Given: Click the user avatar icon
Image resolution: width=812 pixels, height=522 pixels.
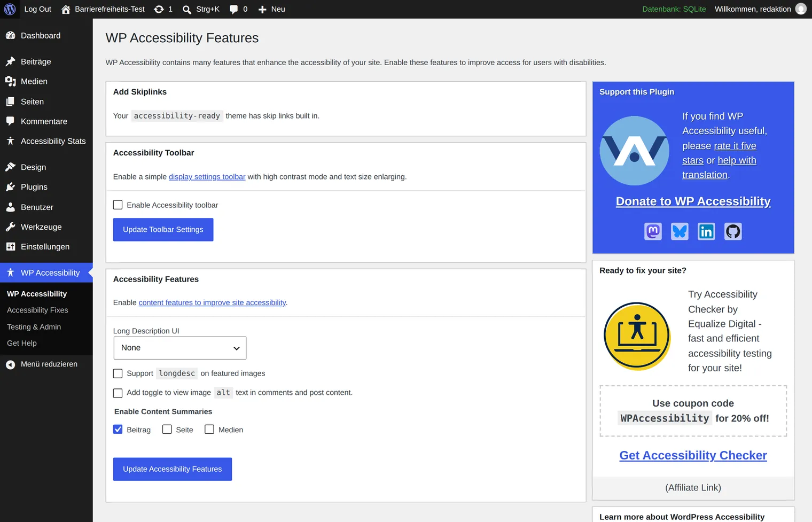Looking at the screenshot, I should 801,9.
